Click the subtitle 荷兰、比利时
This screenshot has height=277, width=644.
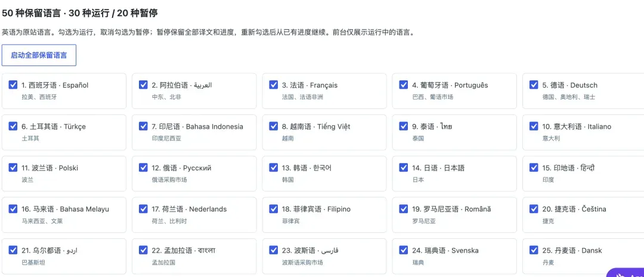click(x=169, y=221)
